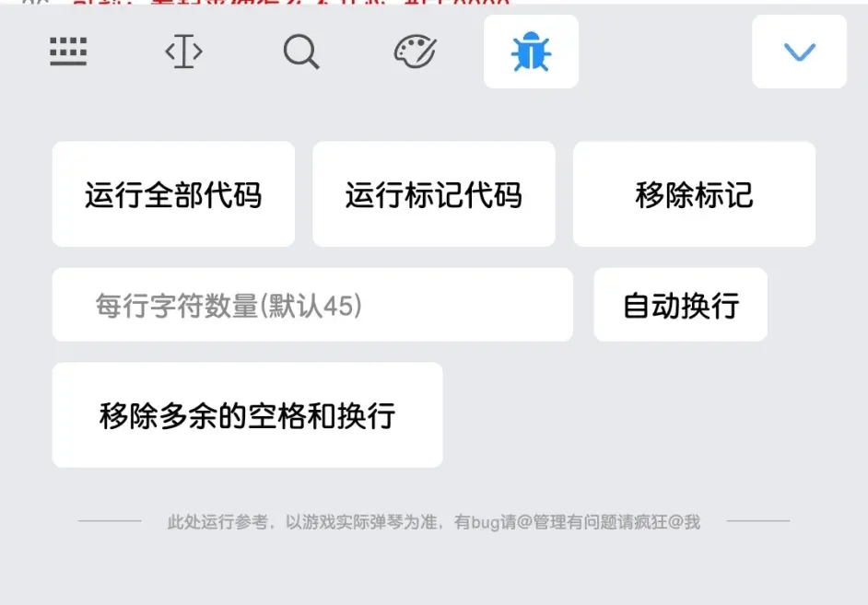Viewport: 868px width, 605px height.
Task: Collapse the panel with the down chevron
Action: pyautogui.click(x=799, y=52)
